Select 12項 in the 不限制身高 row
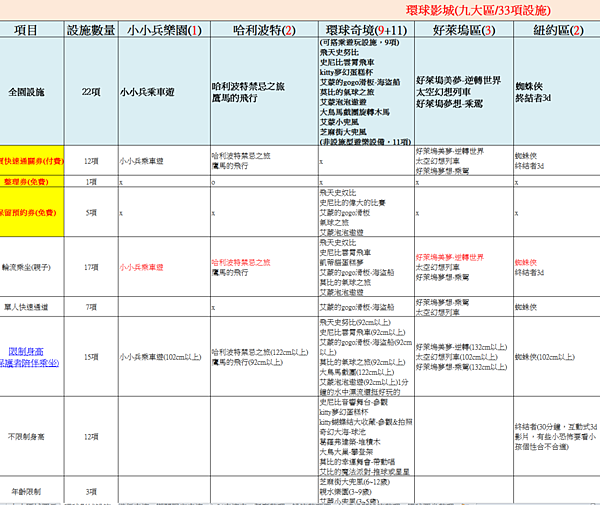This screenshot has width=600, height=505. 91,436
